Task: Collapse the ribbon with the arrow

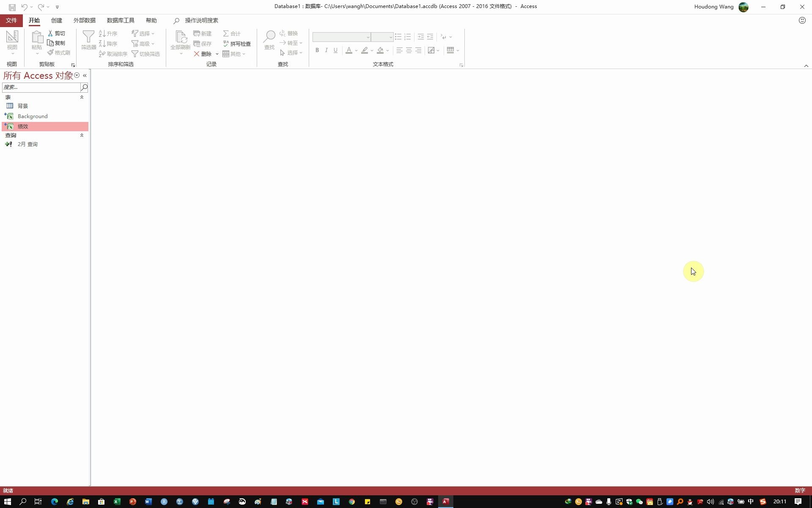Action: point(806,66)
